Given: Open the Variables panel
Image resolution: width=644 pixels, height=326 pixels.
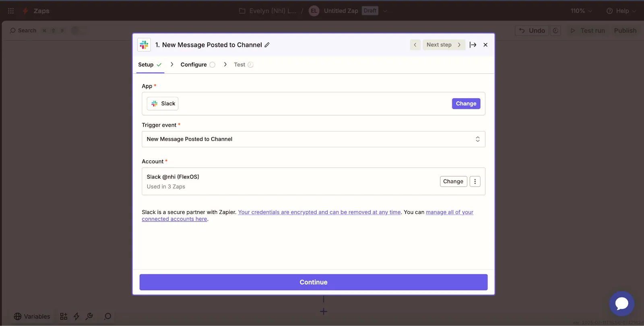Looking at the screenshot, I should click(x=32, y=316).
